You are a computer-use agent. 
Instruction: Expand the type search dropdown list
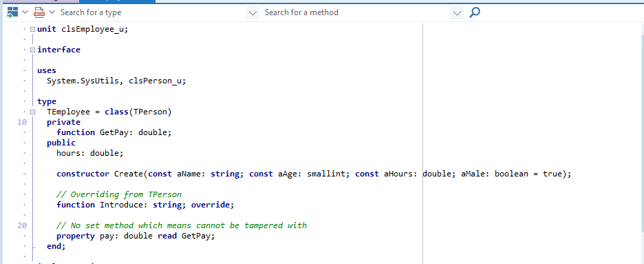[253, 12]
